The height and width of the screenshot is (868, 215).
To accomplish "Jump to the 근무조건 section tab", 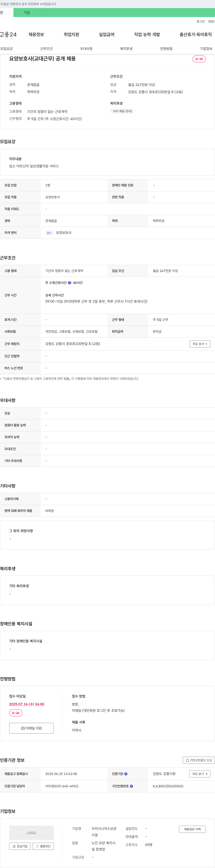I will 47,49.
